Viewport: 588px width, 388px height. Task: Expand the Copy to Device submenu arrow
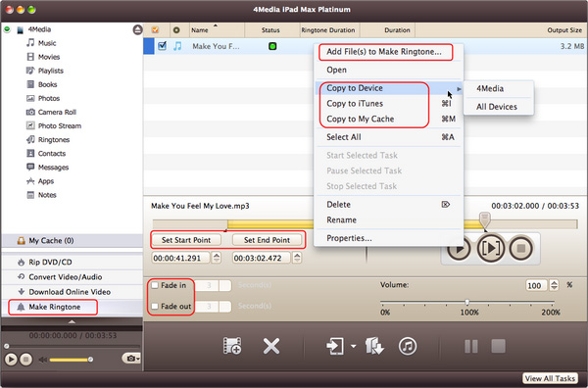click(459, 89)
